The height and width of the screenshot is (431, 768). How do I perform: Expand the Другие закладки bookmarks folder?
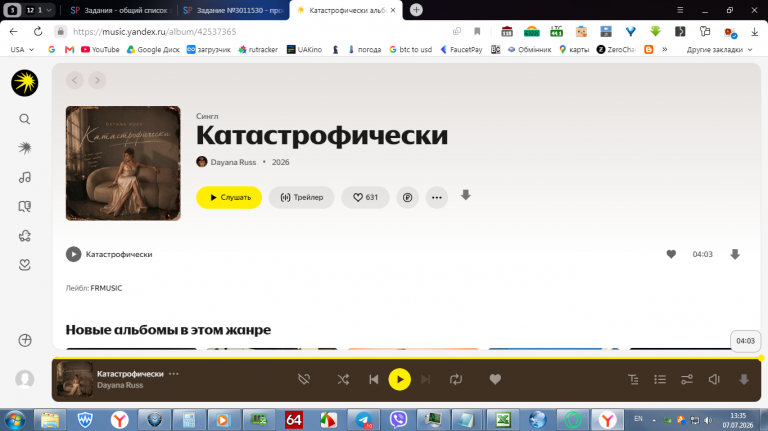tap(719, 49)
